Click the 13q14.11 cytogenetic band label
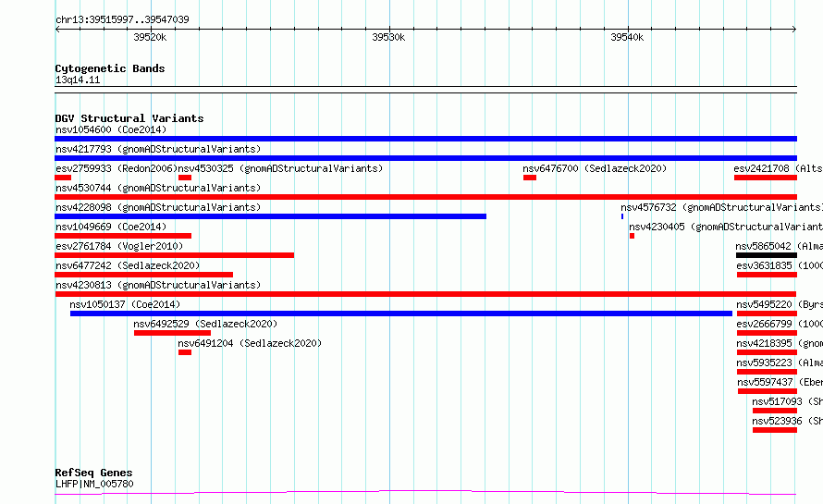 click(x=78, y=80)
